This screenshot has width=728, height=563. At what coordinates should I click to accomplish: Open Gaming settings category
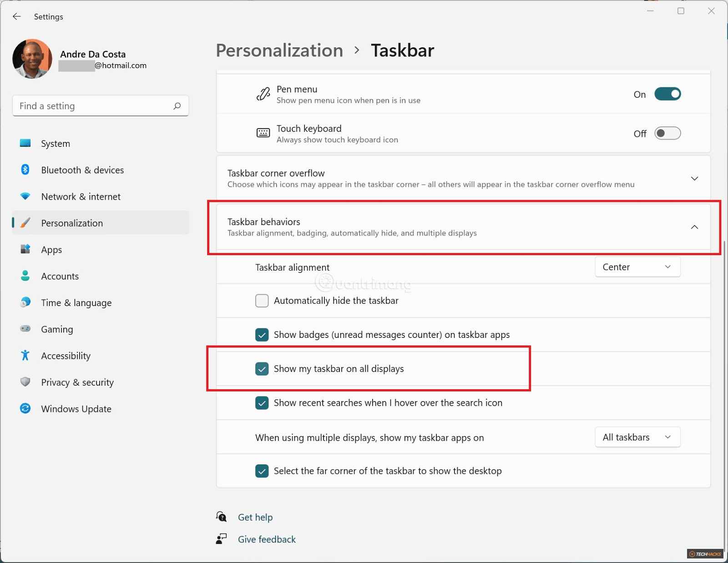[x=101, y=329]
